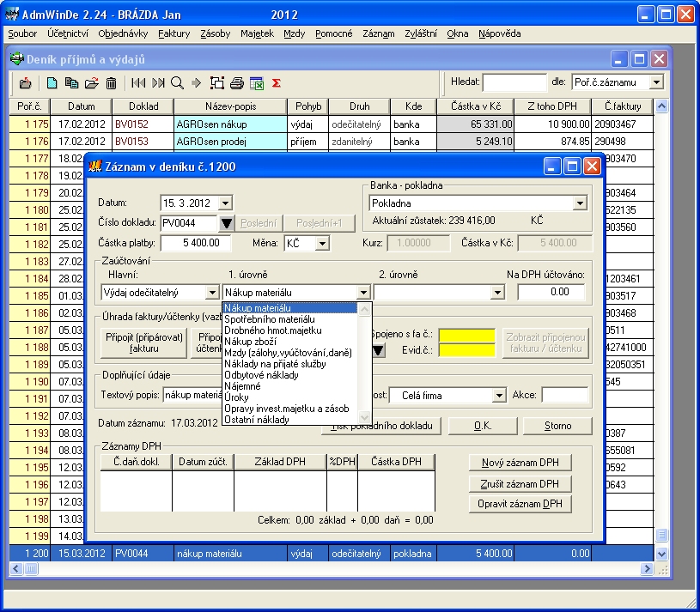Image resolution: width=700 pixels, height=612 pixels.
Task: Open the Účetnictví menu
Action: [68, 33]
